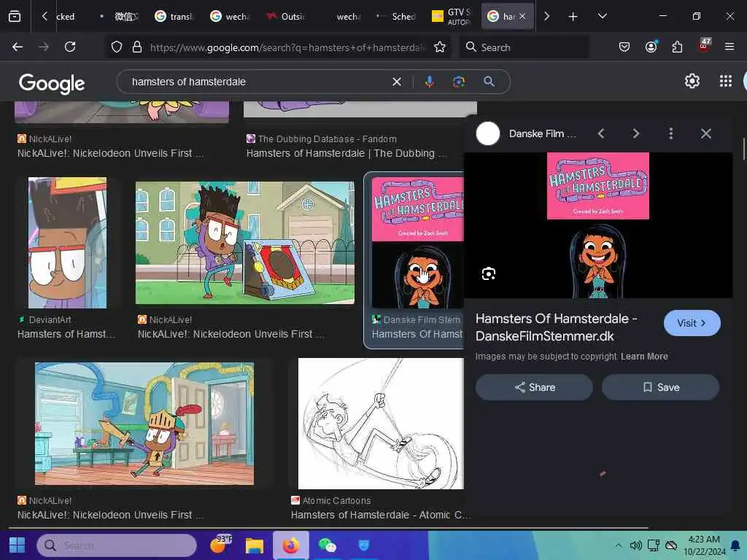Image resolution: width=747 pixels, height=560 pixels.
Task: Open the knight helmet hamster thumbnail
Action: 144,424
